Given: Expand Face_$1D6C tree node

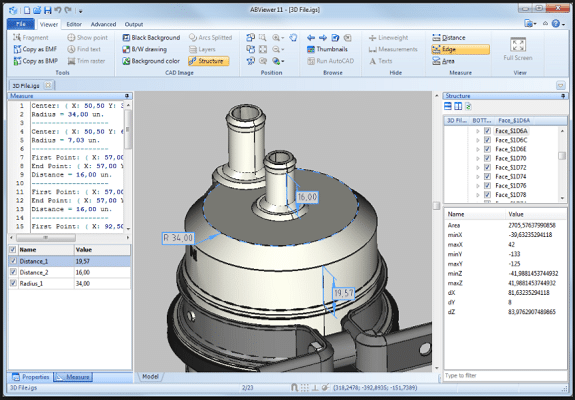Looking at the screenshot, I should (x=477, y=140).
